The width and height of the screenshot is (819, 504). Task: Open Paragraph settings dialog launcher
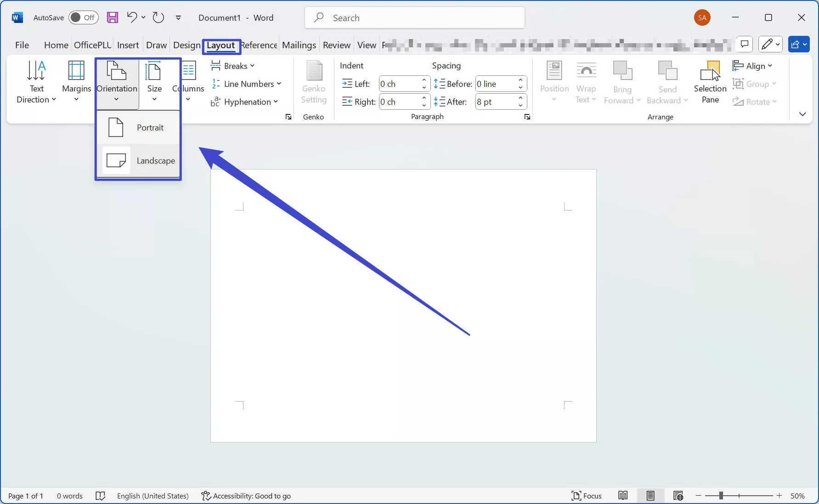tap(527, 117)
